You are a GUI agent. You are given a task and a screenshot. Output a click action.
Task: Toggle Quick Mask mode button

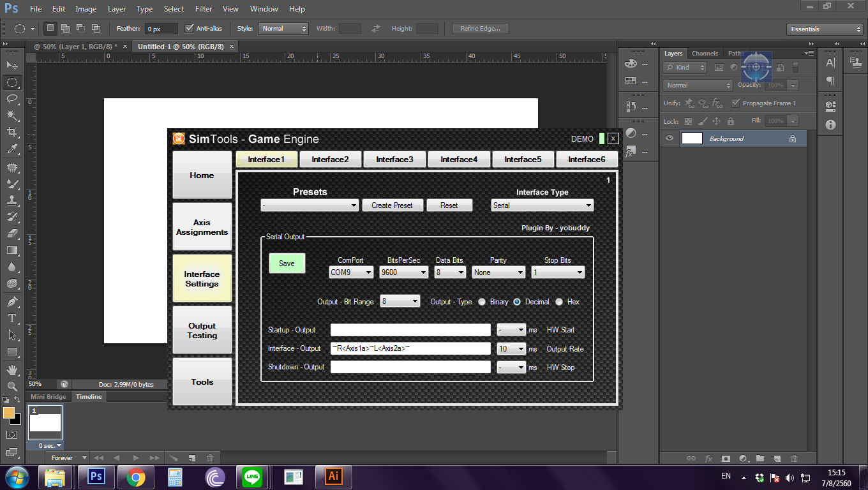(x=12, y=434)
